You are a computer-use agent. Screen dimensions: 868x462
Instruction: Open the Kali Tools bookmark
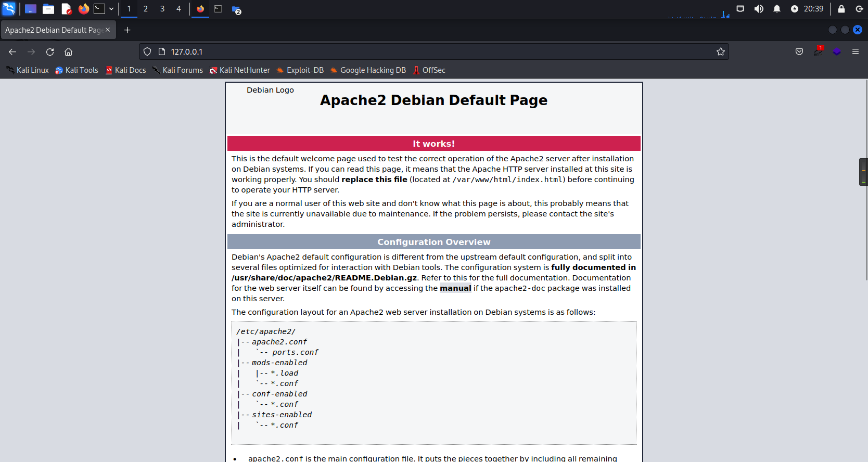pos(76,70)
